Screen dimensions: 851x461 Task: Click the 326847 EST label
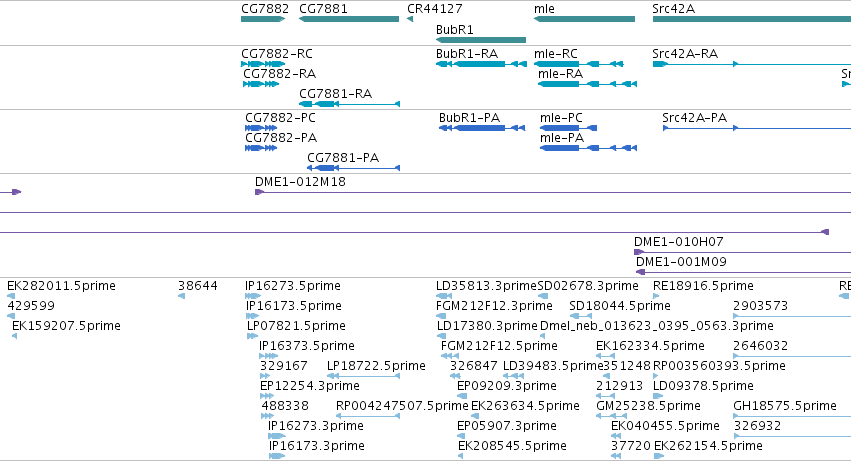pos(474,366)
